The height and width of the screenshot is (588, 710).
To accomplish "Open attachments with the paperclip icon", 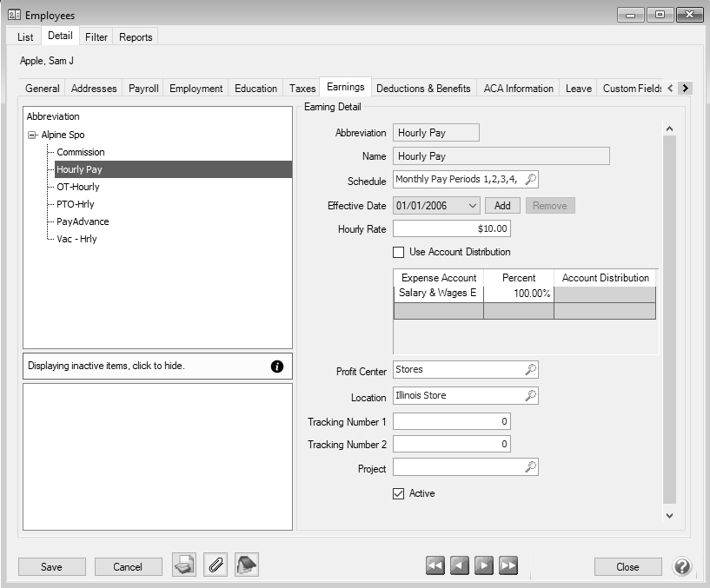I will click(216, 565).
